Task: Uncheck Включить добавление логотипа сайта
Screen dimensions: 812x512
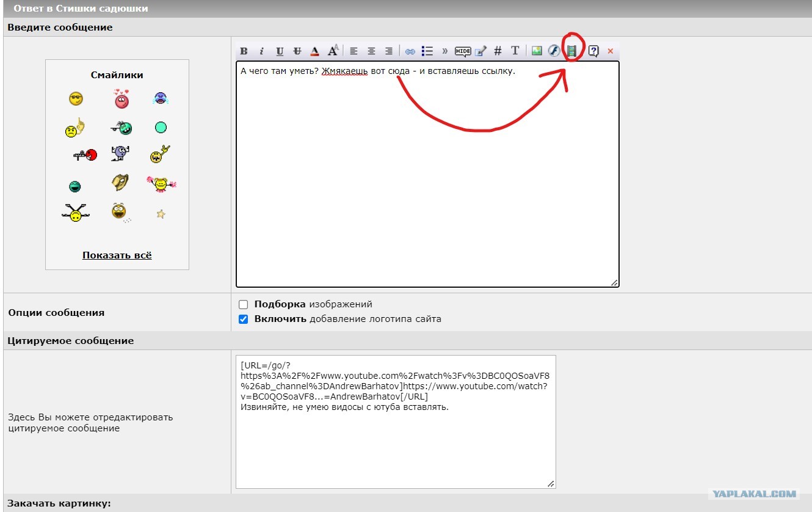Action: 244,319
